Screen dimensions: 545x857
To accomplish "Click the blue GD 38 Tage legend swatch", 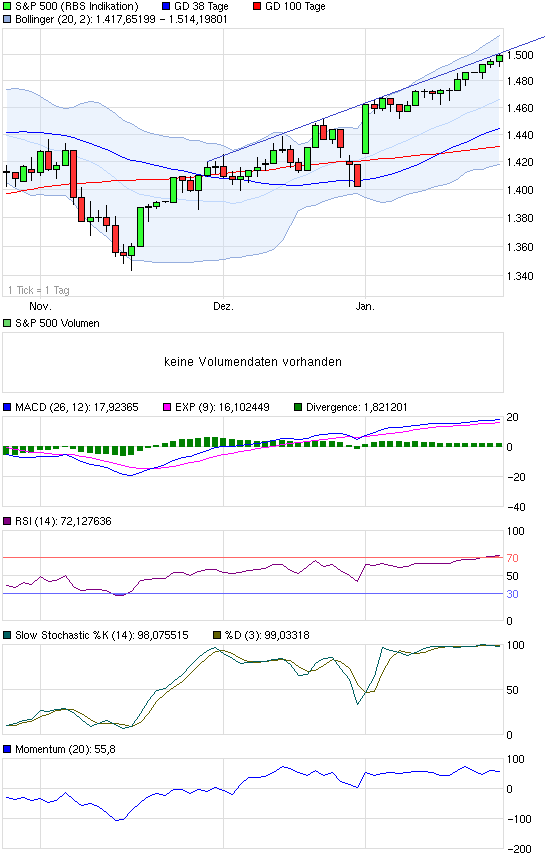I will tap(167, 7).
